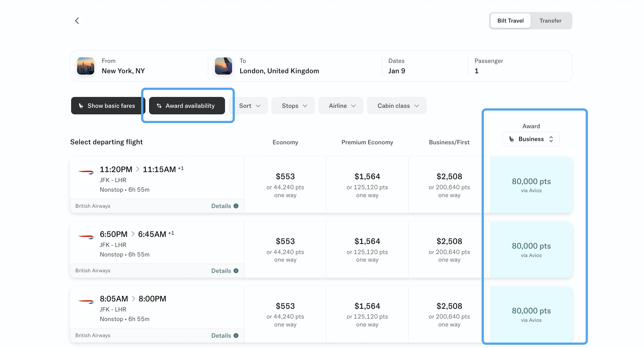The image size is (644, 348).
Task: Switch to the Transfer tab
Action: coord(550,21)
